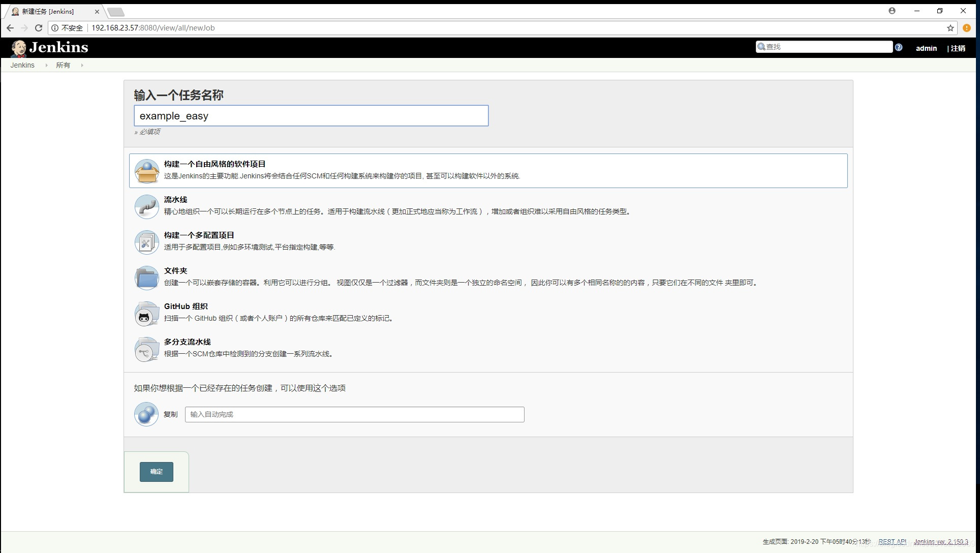Choose the 流水线 title text
The width and height of the screenshot is (980, 553).
click(x=175, y=200)
